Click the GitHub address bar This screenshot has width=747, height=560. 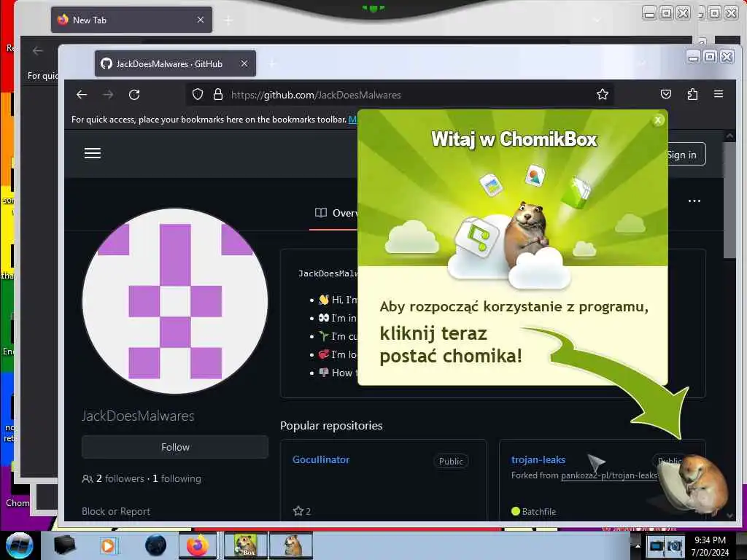click(x=400, y=95)
